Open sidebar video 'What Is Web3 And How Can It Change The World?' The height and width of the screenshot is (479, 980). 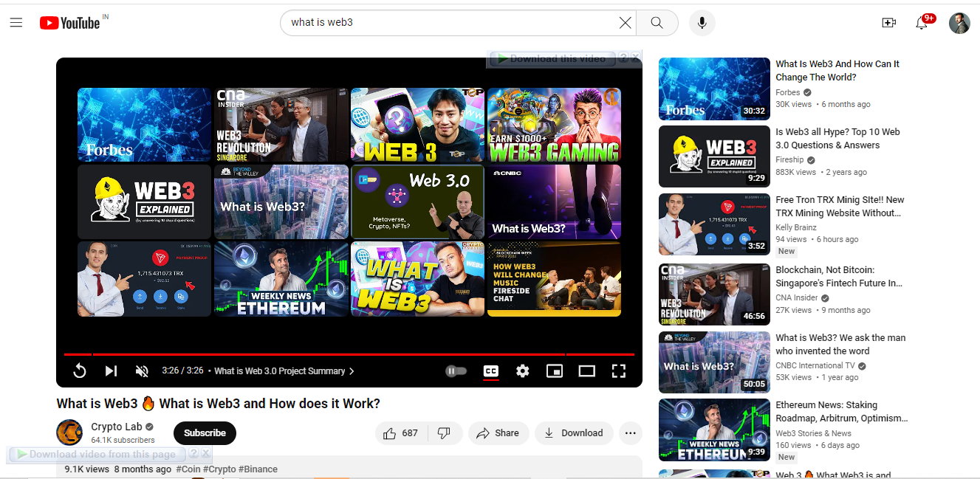(837, 71)
